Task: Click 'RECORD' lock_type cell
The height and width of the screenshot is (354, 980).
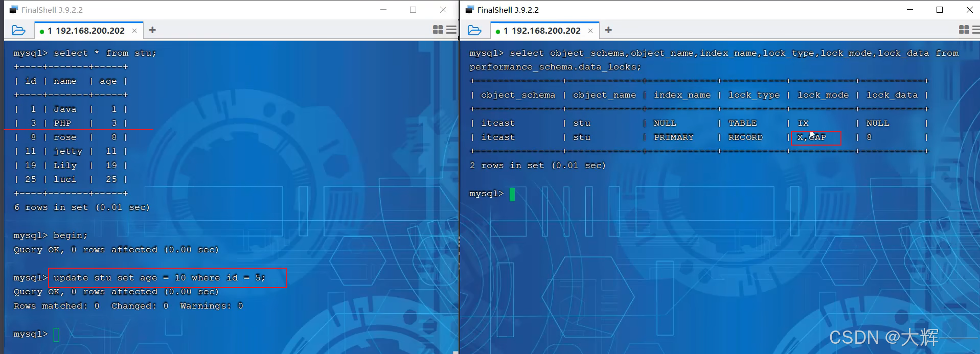Action: pyautogui.click(x=745, y=137)
